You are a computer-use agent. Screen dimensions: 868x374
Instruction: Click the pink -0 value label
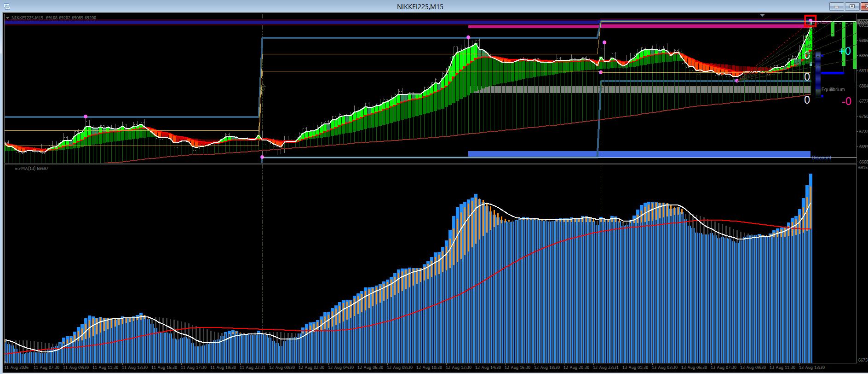click(846, 102)
